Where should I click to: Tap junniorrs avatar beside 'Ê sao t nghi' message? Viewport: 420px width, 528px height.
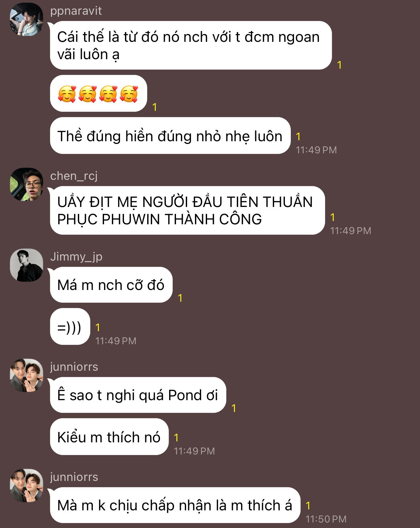[26, 375]
